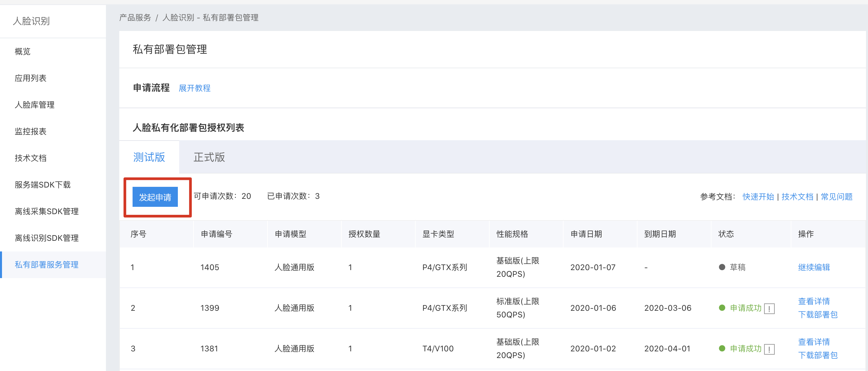Screen dimensions: 868x371
Task: Click P4/GTX系列 cell in row 1399
Action: [445, 308]
